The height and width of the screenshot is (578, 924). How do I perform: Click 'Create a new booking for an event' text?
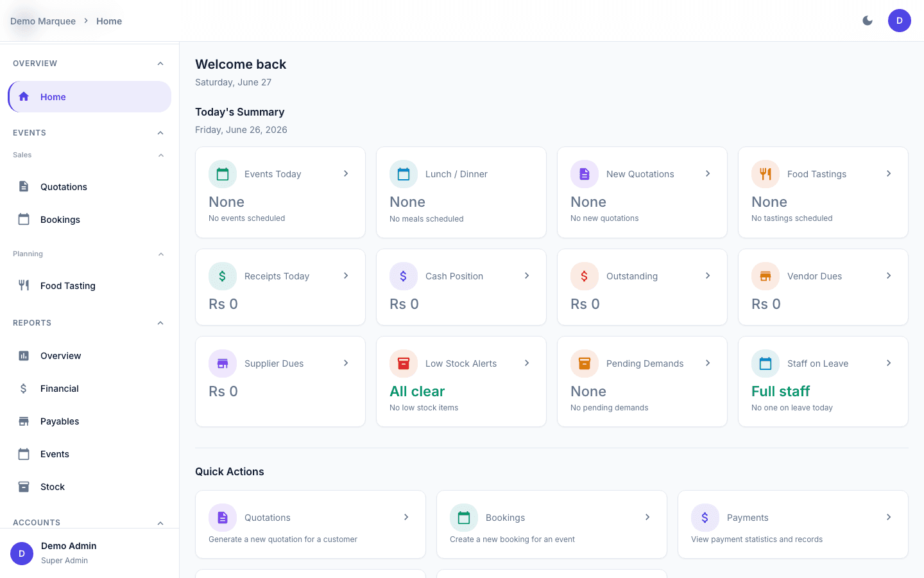point(512,539)
